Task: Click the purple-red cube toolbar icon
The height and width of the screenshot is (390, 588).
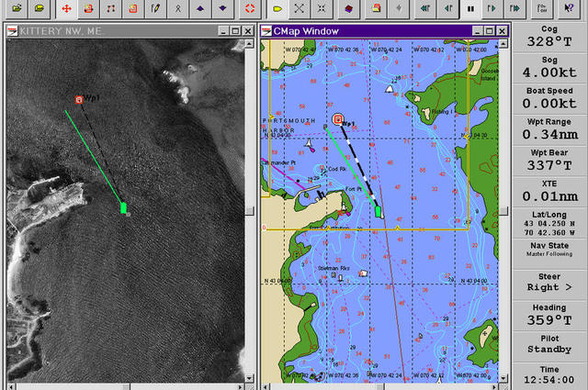Action: click(348, 8)
